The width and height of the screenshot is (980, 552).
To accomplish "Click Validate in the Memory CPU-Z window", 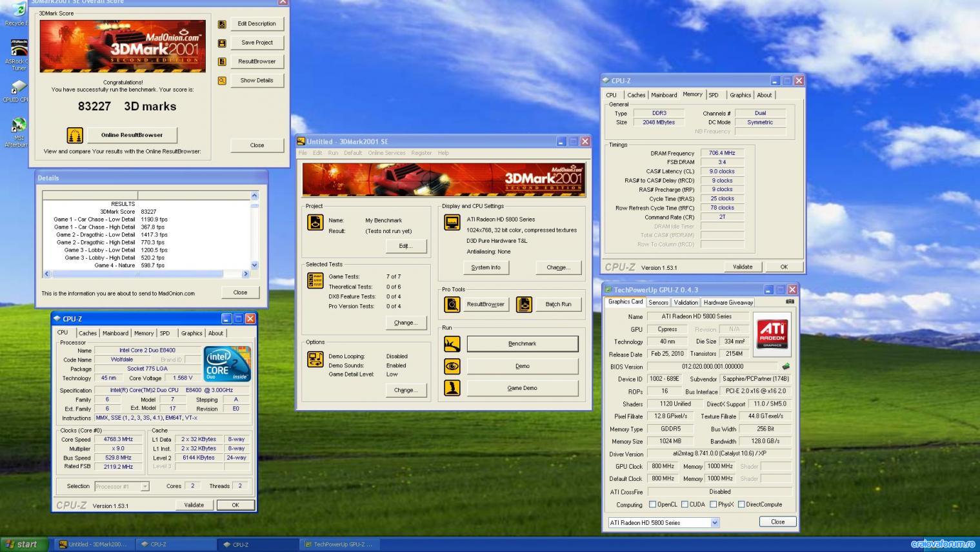I will point(743,267).
